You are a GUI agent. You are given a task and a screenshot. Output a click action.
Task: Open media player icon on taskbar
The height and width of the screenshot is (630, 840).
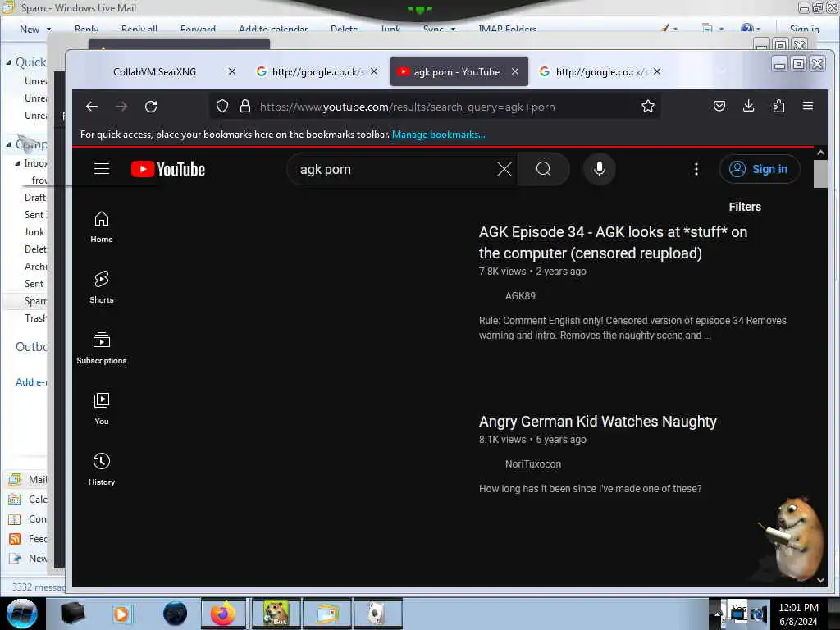[121, 614]
